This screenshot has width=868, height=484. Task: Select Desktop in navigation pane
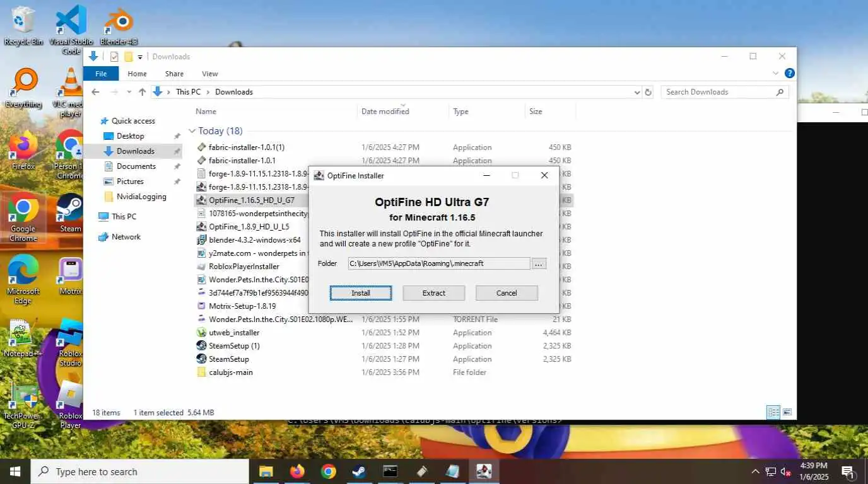click(x=131, y=136)
